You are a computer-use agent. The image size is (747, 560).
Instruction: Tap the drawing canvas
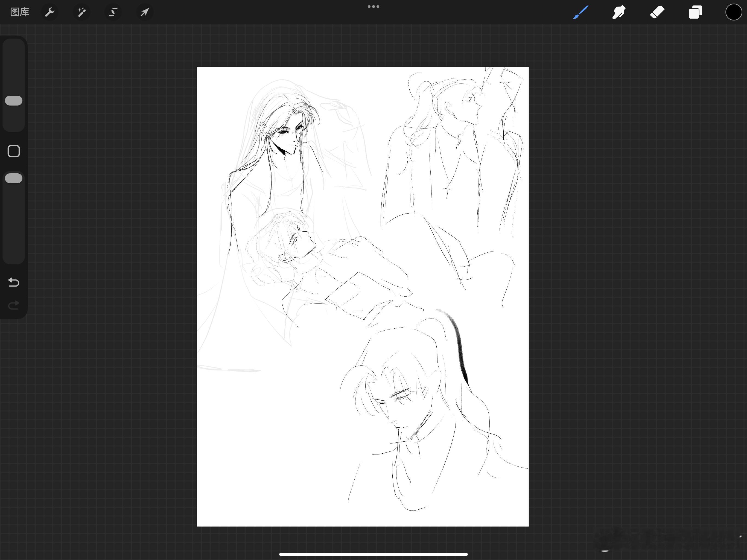[x=363, y=296]
